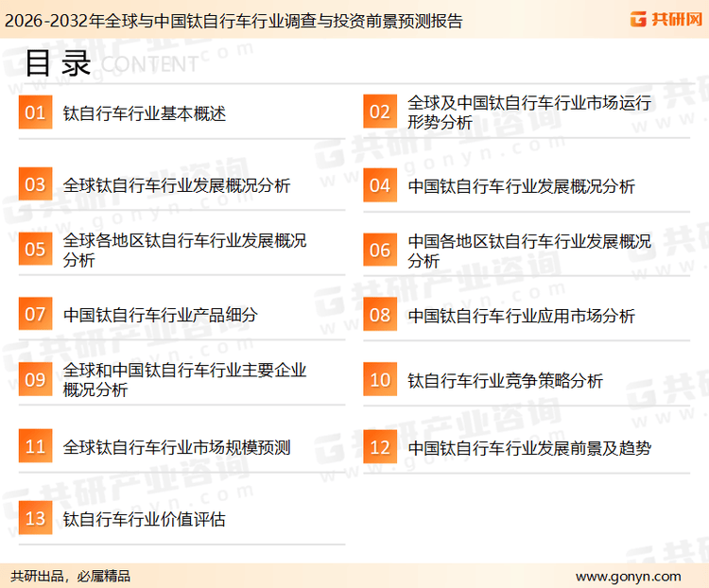709x588 pixels.
Task: Visit www.gonyn.com link in footer
Action: click(628, 576)
